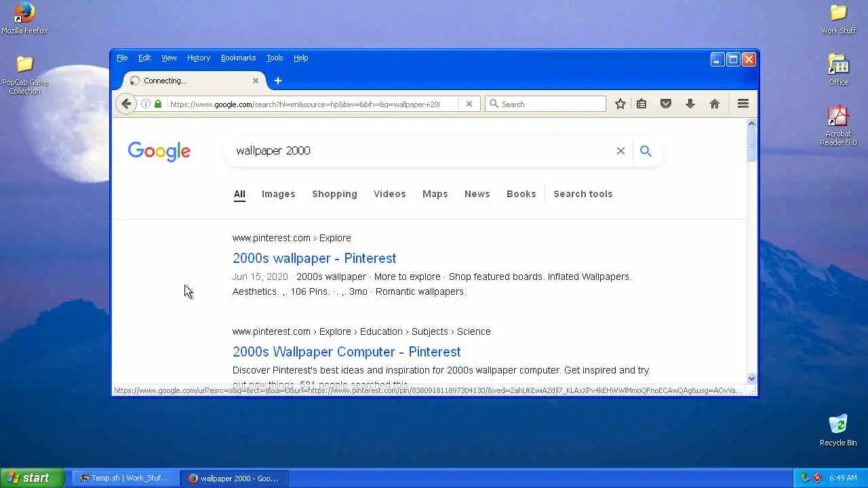The image size is (868, 488).
Task: Switch to Maps results
Action: [435, 194]
